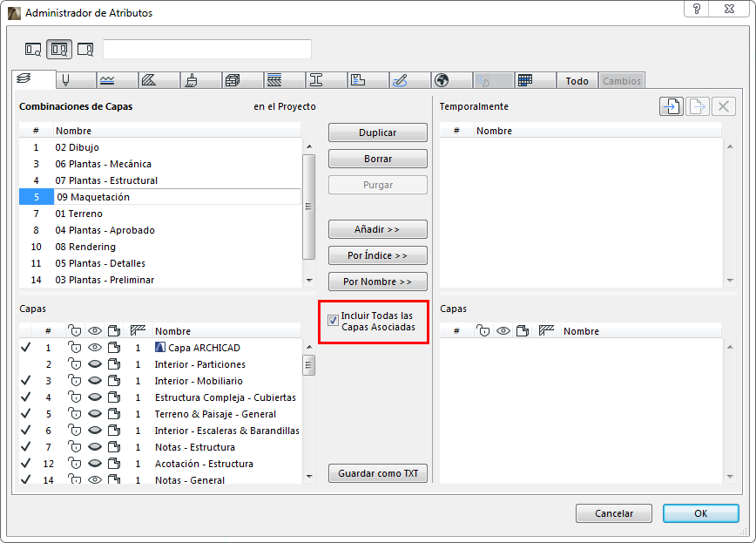This screenshot has height=543, width=756.
Task: Sort layers by eye visibility column header
Action: (95, 331)
